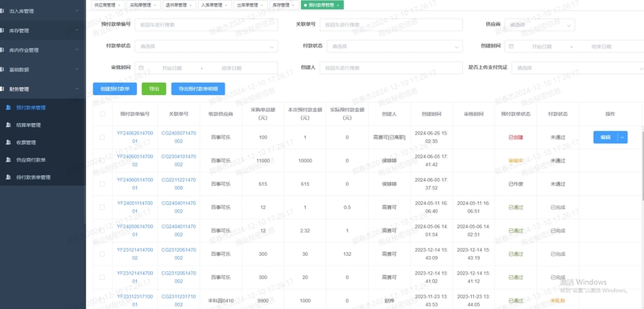Click the user icon beside 供应商付款单
The image size is (644, 309).
pyautogui.click(x=8, y=160)
